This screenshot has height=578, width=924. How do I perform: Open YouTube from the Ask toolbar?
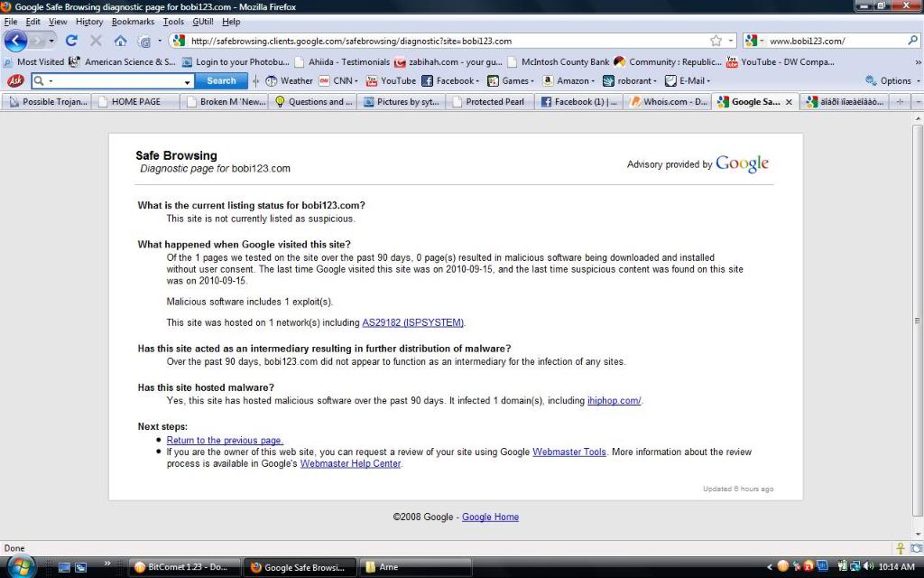[x=391, y=80]
